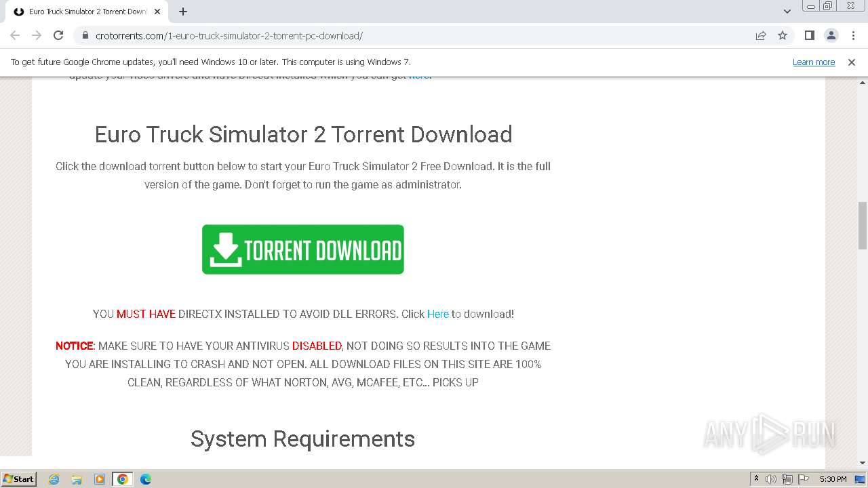Reload the current page
Image resolution: width=868 pixels, height=488 pixels.
click(58, 35)
